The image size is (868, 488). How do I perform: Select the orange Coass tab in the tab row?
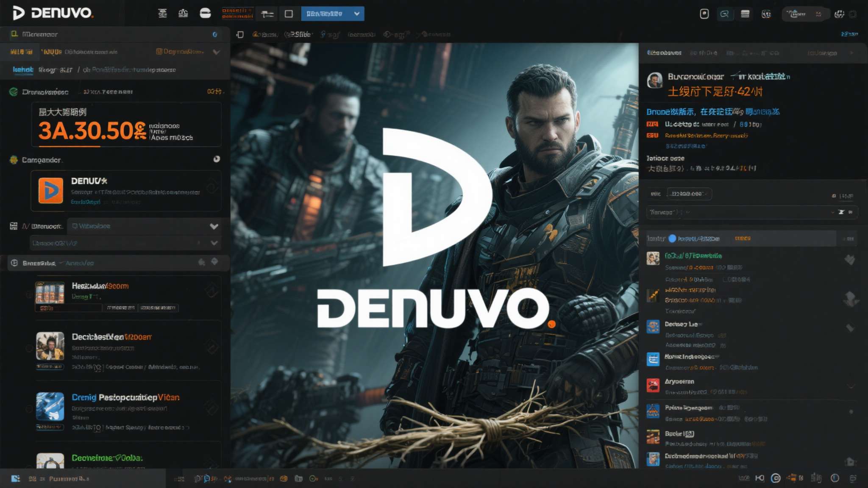pyautogui.click(x=265, y=34)
